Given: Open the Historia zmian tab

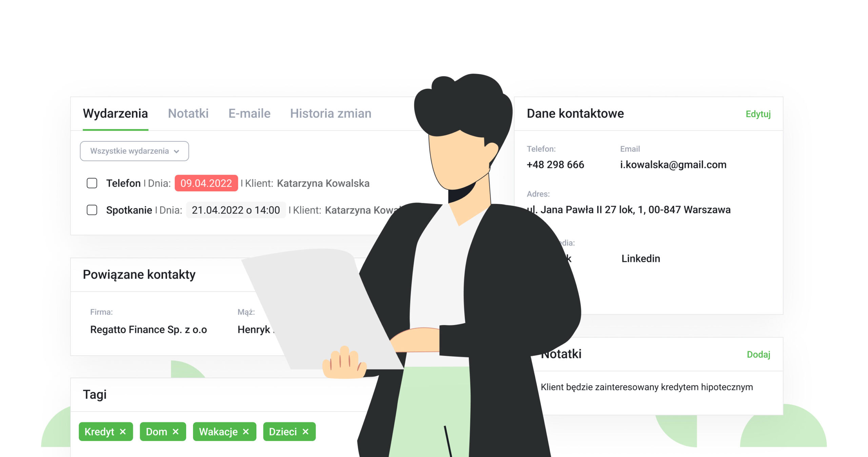Looking at the screenshot, I should pyautogui.click(x=331, y=113).
